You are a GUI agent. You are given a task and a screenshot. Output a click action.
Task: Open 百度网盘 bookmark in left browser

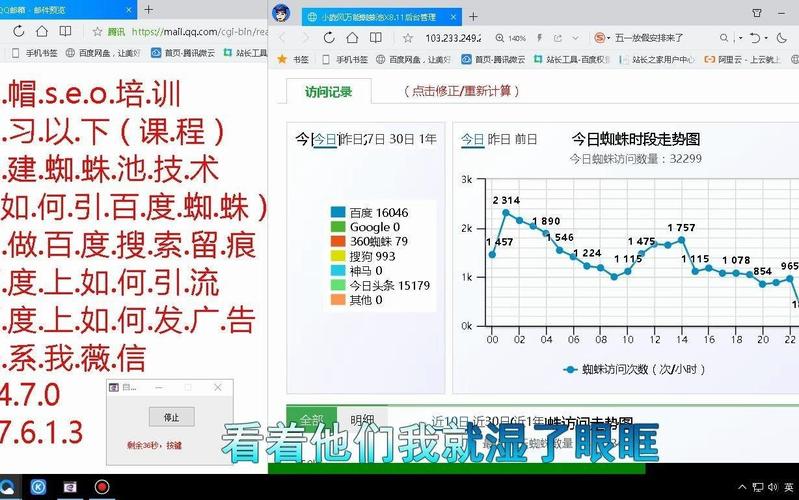[x=103, y=53]
